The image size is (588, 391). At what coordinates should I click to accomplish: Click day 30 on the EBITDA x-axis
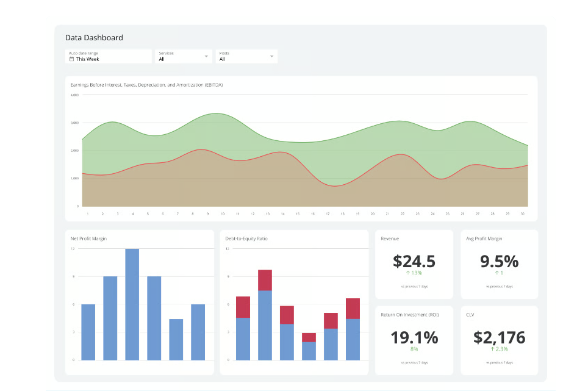pos(523,214)
